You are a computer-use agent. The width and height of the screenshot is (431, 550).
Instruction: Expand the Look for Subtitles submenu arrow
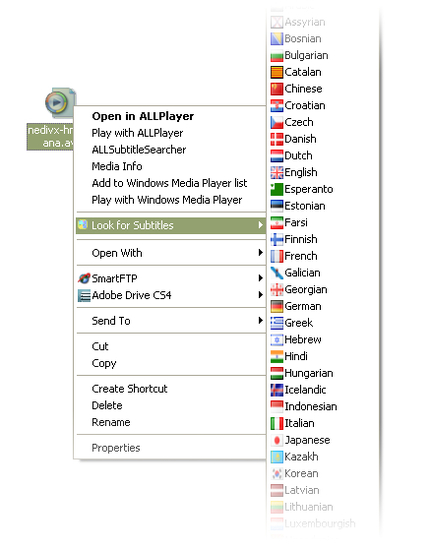coord(260,225)
